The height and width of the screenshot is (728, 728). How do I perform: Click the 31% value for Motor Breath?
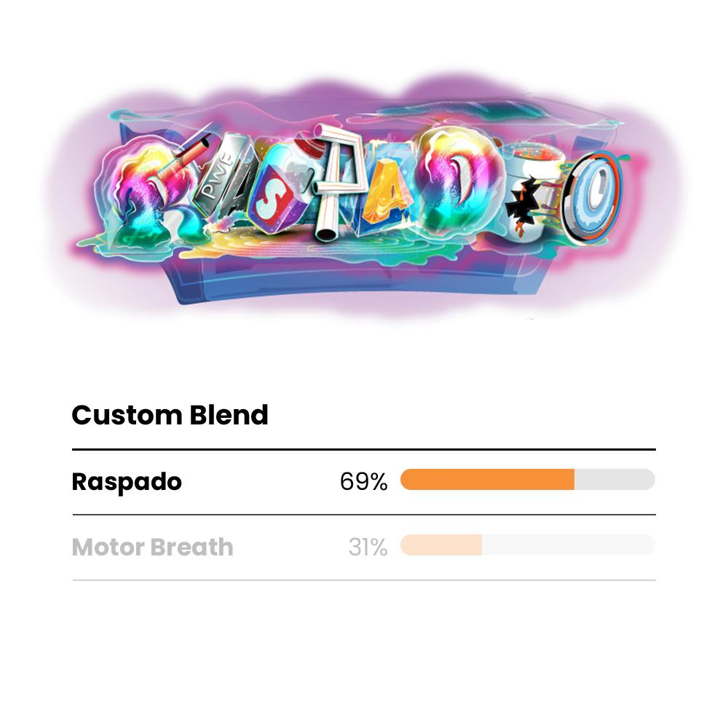(x=368, y=547)
